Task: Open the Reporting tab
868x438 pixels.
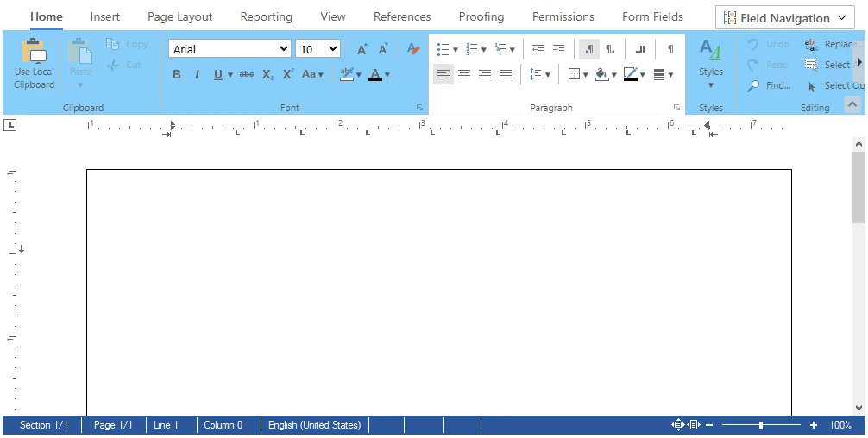Action: (267, 16)
